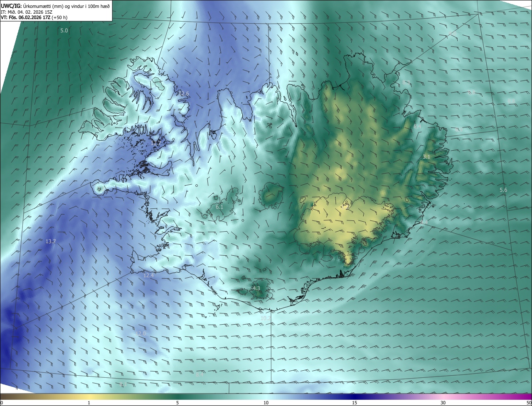Click the colour scale tick label 0
532x406 pixels.
(x=2, y=403)
